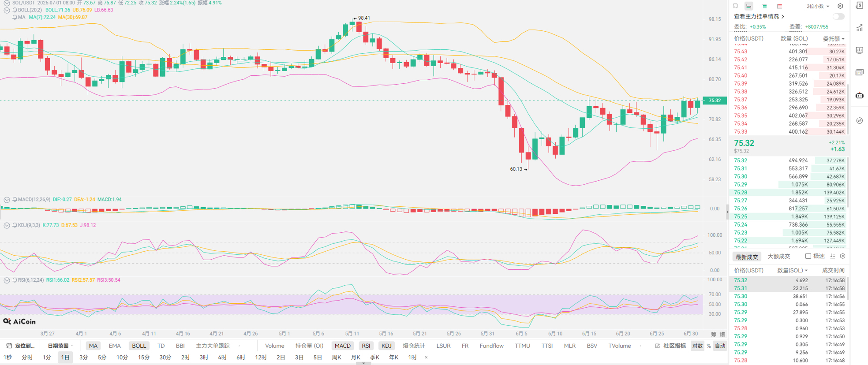Click the 社区指标 button

(x=674, y=346)
